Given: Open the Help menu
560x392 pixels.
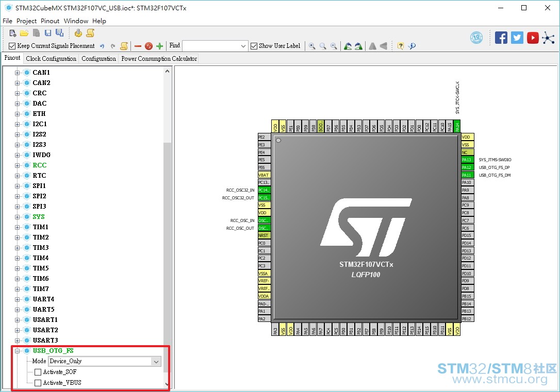Looking at the screenshot, I should tap(99, 21).
